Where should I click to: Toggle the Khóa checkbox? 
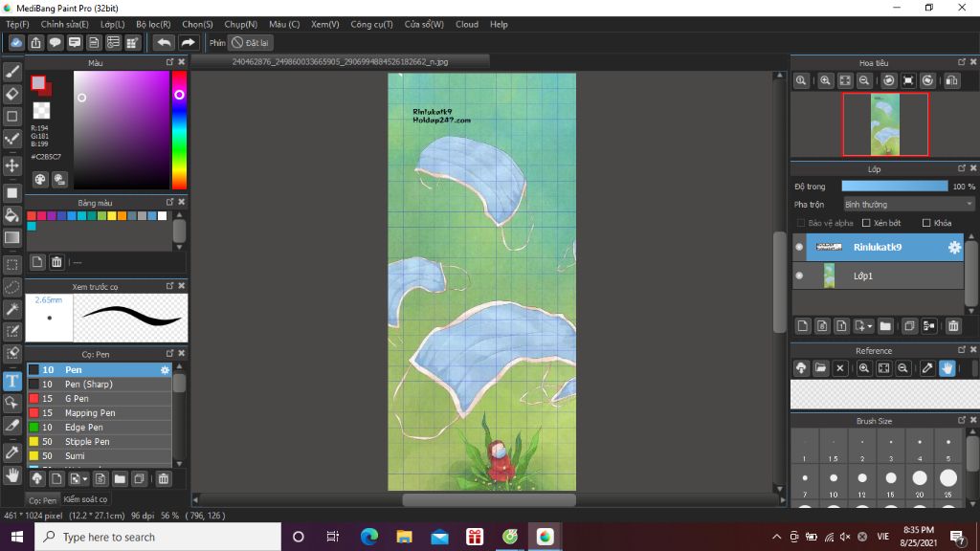click(x=926, y=223)
